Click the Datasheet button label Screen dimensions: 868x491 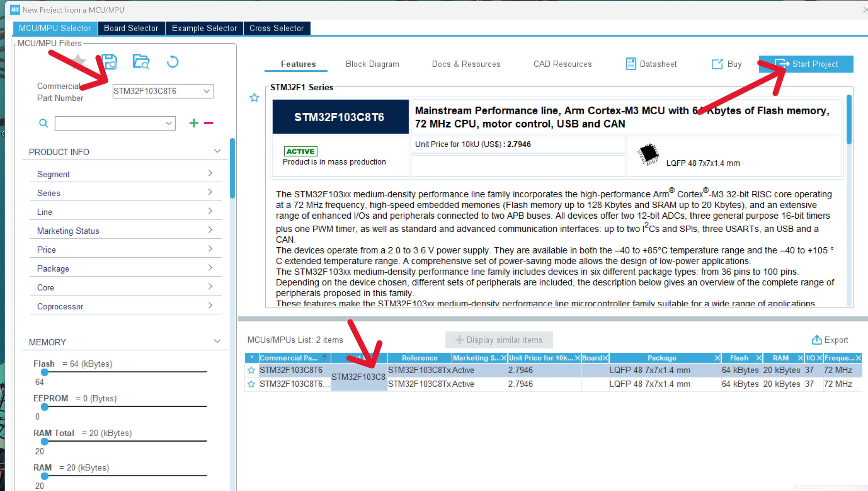tap(658, 64)
